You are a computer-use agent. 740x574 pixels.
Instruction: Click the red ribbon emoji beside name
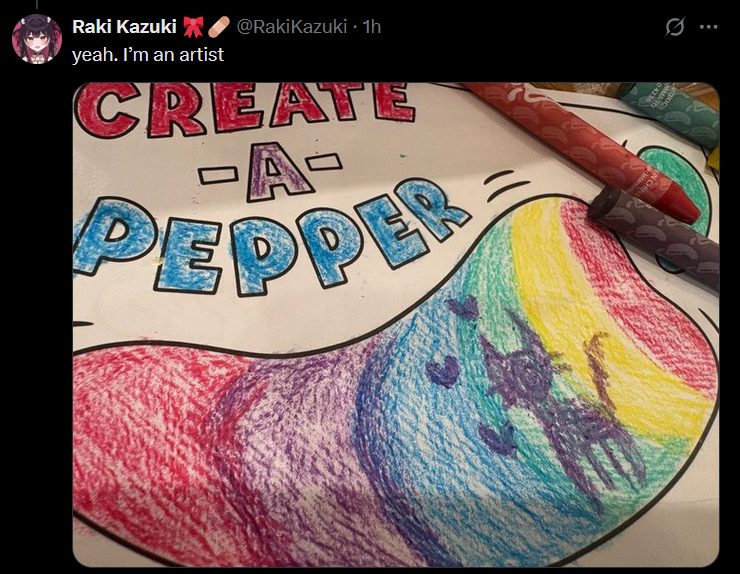click(193, 27)
